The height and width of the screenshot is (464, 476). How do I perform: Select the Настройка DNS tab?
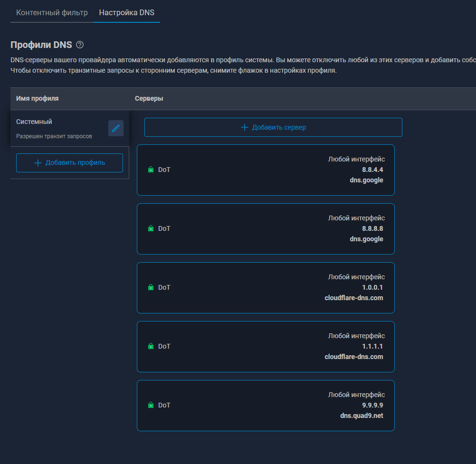point(126,13)
